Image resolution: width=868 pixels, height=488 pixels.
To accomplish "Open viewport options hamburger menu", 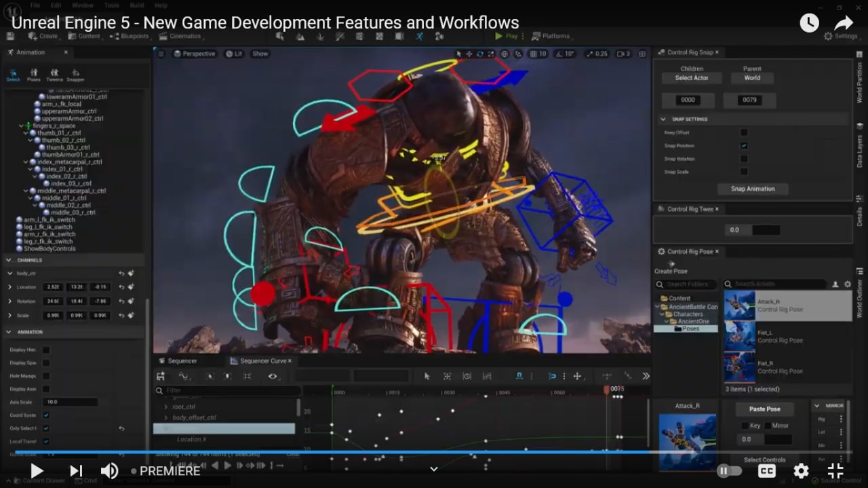I will 160,54.
